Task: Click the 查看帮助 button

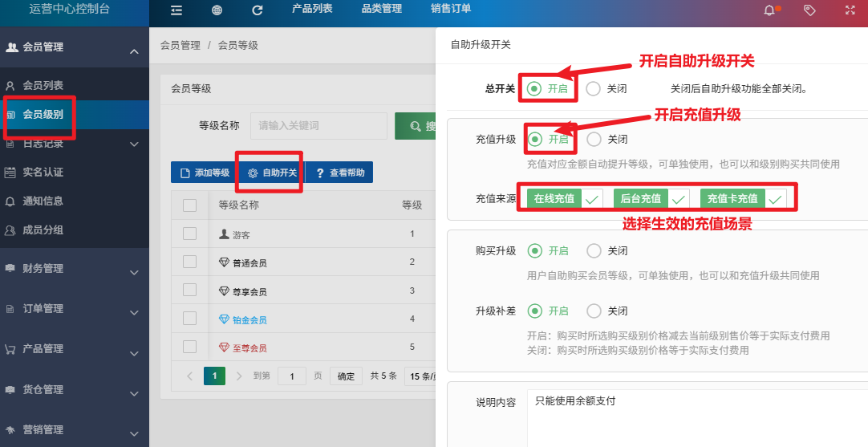Action: [339, 173]
